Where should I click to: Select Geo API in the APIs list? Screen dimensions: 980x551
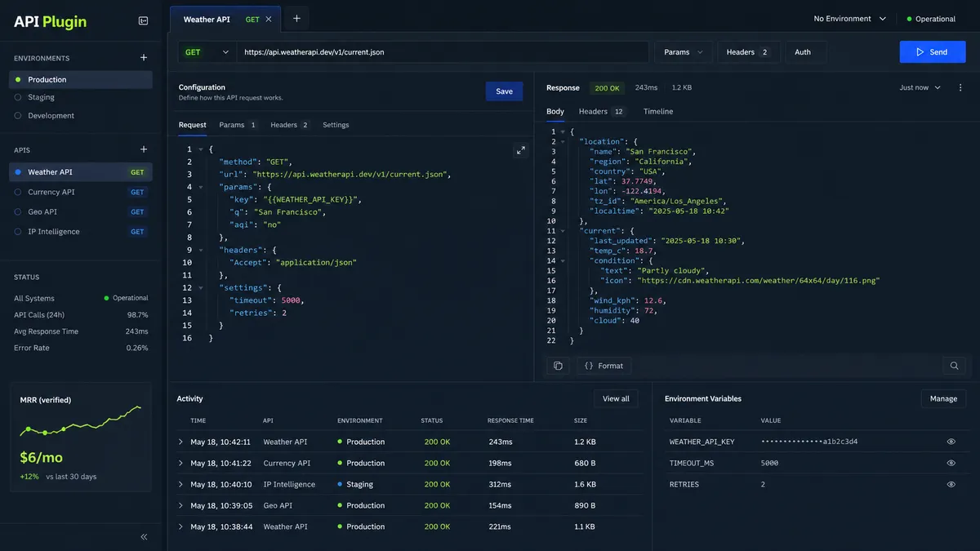(x=81, y=211)
